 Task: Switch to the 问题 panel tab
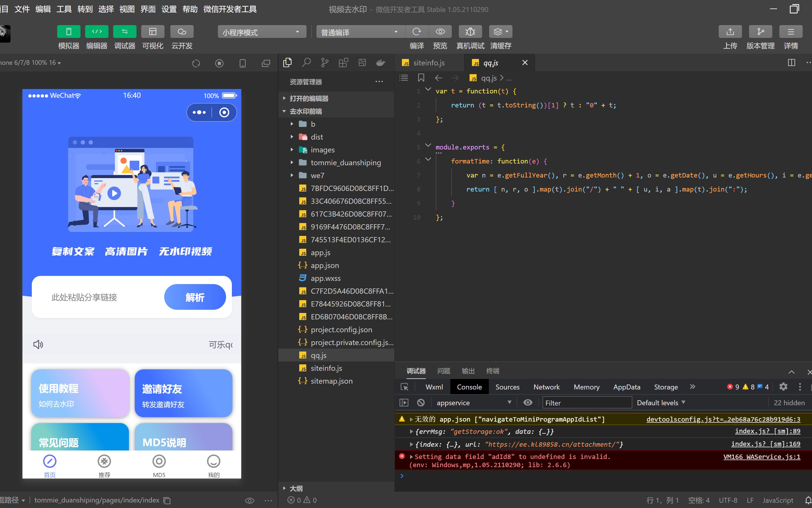pos(444,371)
